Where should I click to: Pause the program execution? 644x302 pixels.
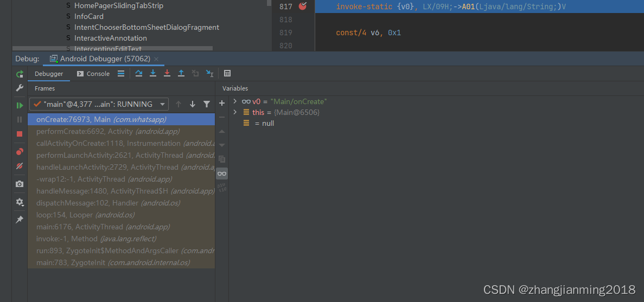[20, 119]
